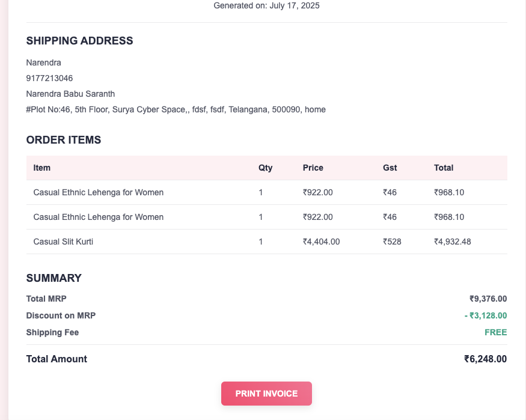Click the Shipping Address heading
The height and width of the screenshot is (420, 526).
79,41
